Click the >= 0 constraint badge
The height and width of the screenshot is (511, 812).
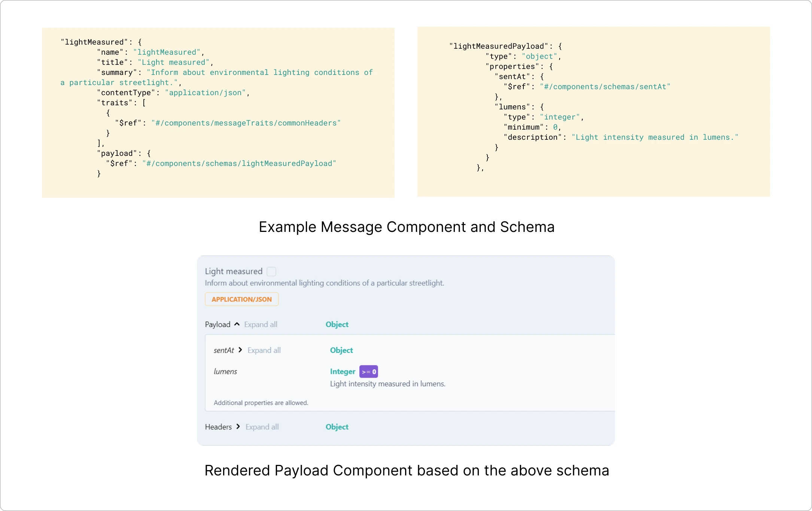[369, 372]
